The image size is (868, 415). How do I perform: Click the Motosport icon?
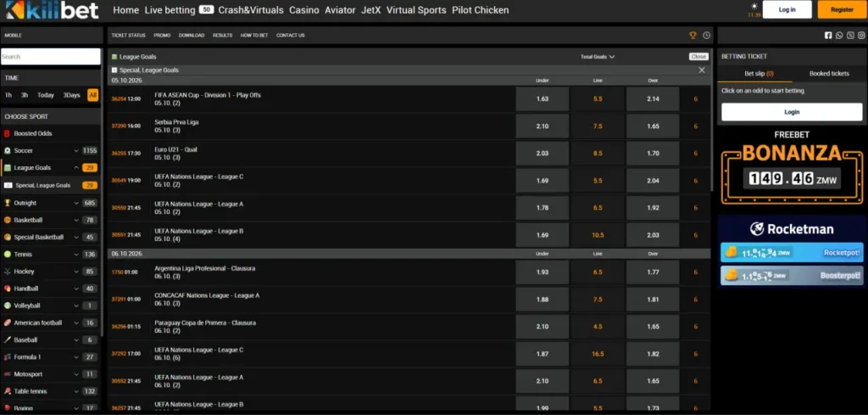coord(7,374)
